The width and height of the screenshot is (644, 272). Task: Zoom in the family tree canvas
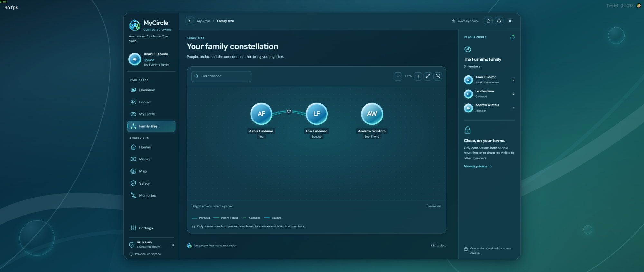[418, 76]
